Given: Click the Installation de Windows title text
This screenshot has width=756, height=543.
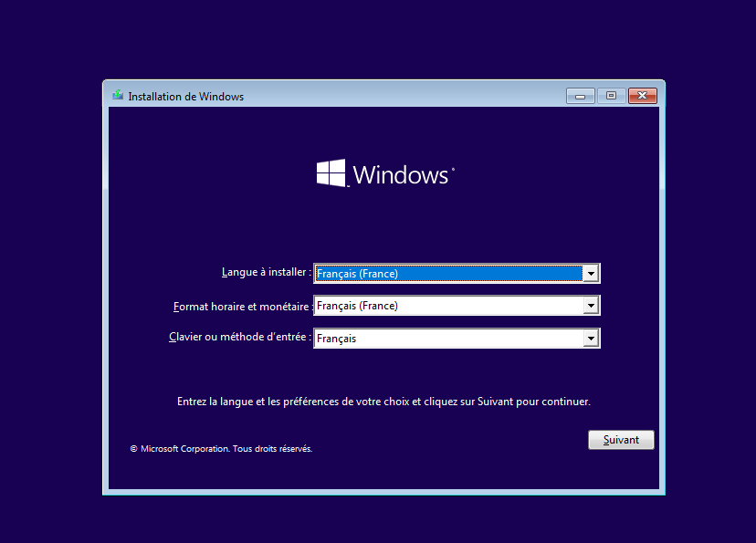Looking at the screenshot, I should pos(185,97).
